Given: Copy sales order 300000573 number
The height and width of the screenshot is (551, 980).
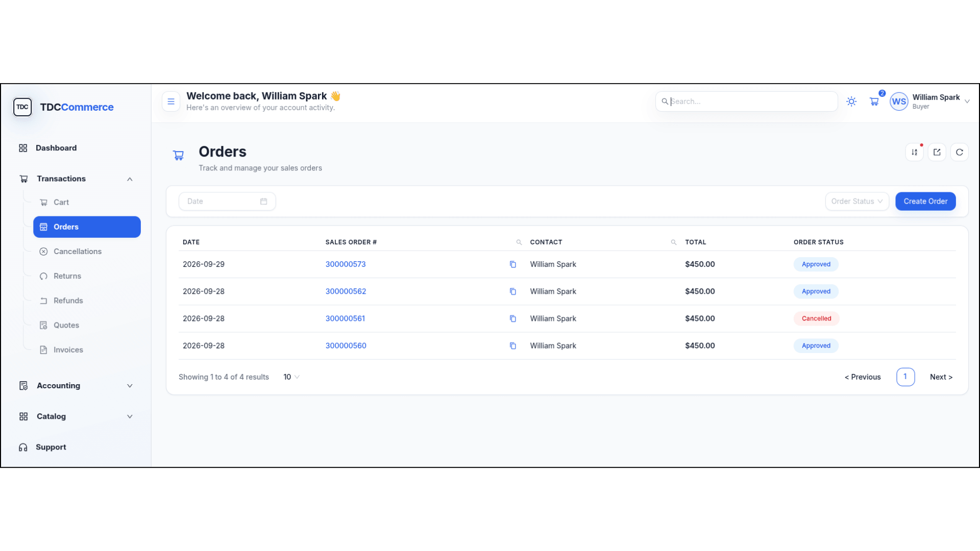Looking at the screenshot, I should 513,264.
